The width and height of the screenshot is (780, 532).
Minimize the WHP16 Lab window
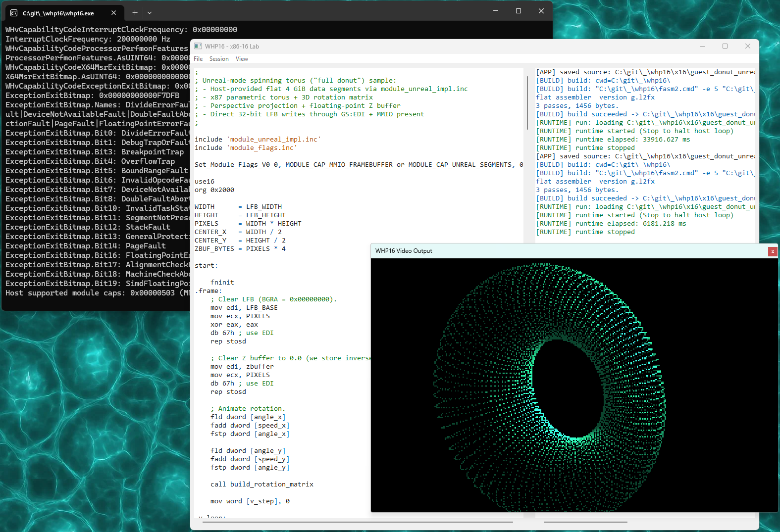pos(702,46)
